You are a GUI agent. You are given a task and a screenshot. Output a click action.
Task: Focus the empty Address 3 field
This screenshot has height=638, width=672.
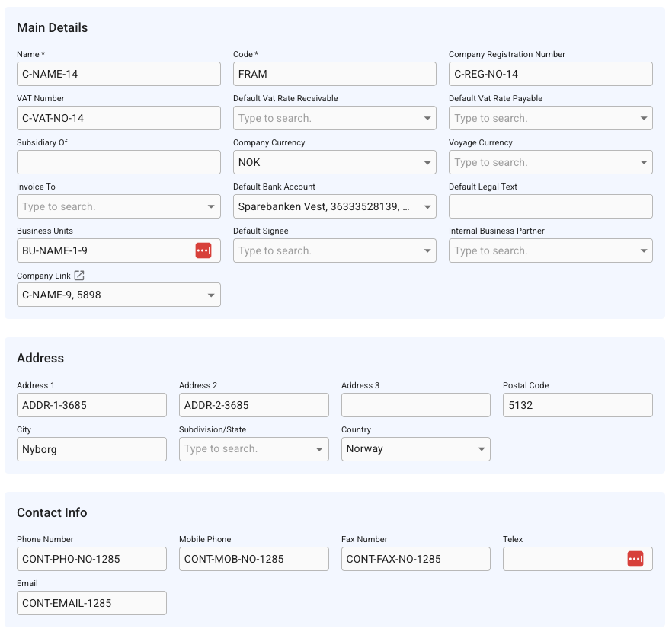coord(415,405)
